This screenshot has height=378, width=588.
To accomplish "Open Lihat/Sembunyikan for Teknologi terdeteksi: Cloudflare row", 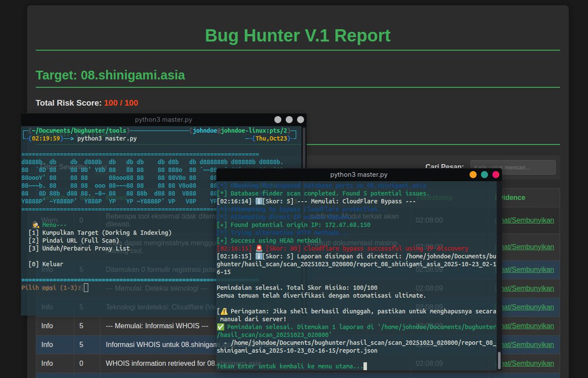I will click(x=528, y=307).
